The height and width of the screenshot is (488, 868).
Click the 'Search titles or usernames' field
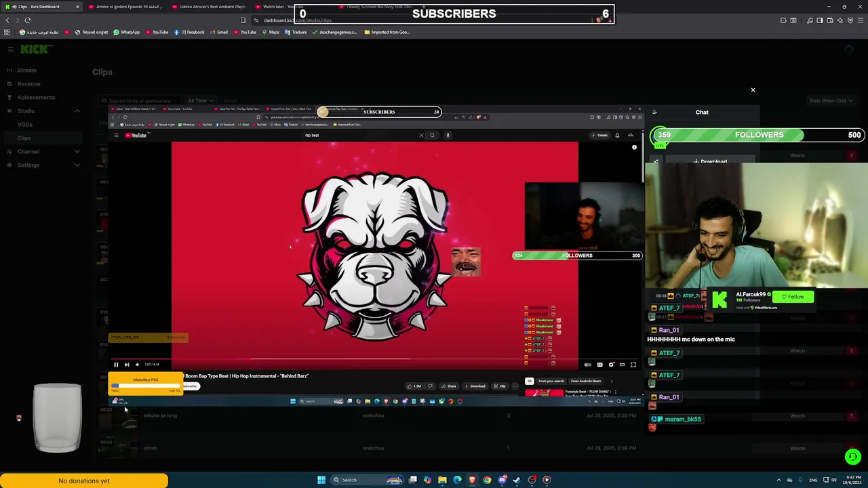[x=140, y=101]
